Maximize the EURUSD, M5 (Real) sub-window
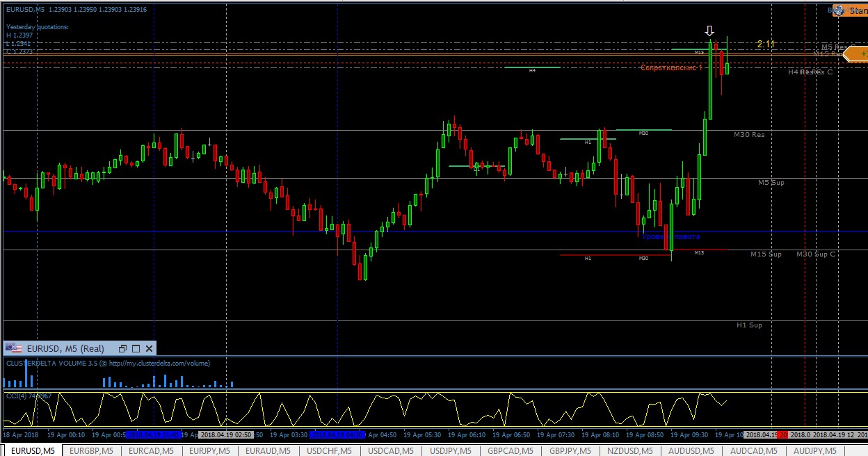The width and height of the screenshot is (868, 456). 136,348
